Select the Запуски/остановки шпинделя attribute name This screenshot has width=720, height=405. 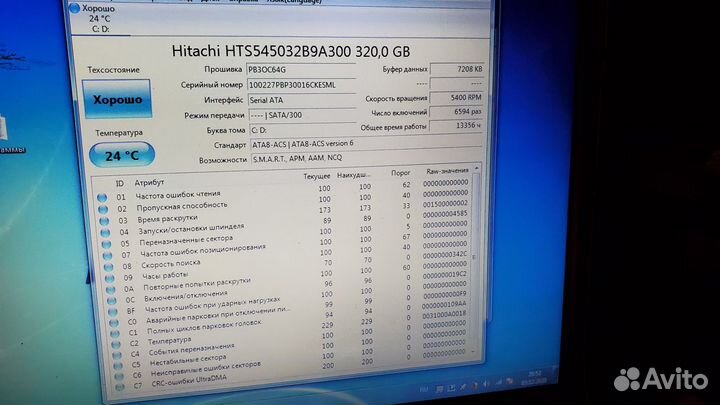coord(191,229)
